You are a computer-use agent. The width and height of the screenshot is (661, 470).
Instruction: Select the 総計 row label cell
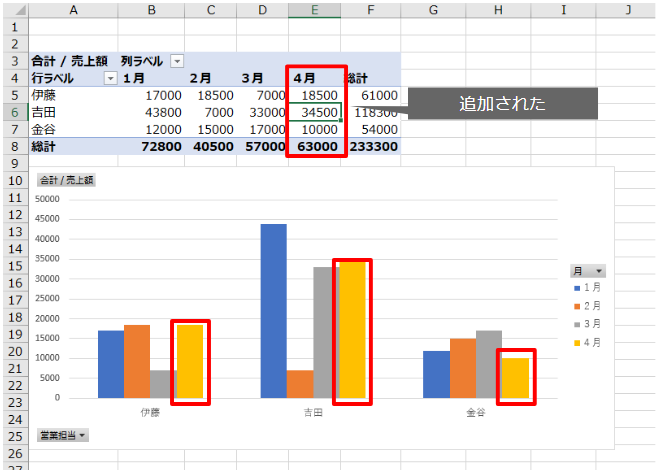pos(73,146)
